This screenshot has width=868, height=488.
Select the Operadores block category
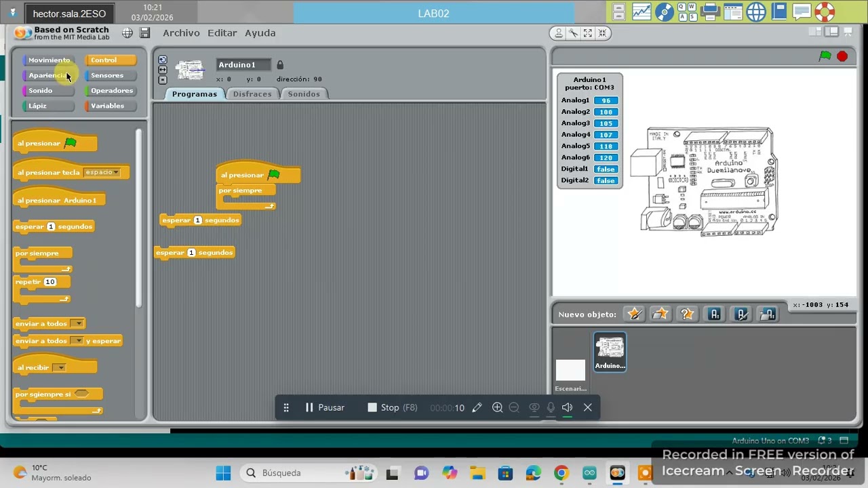tap(111, 91)
